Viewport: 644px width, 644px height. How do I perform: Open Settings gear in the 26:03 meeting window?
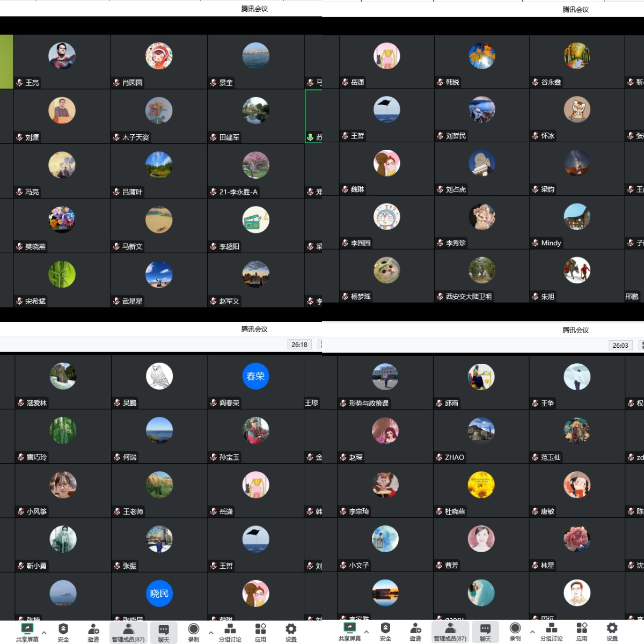[x=612, y=628]
